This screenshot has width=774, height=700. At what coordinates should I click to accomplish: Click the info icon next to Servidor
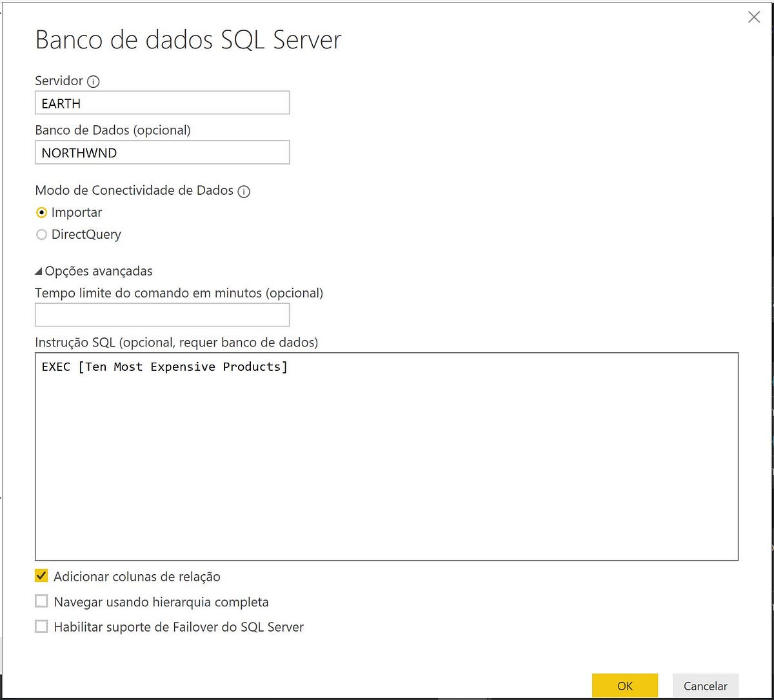[x=94, y=81]
